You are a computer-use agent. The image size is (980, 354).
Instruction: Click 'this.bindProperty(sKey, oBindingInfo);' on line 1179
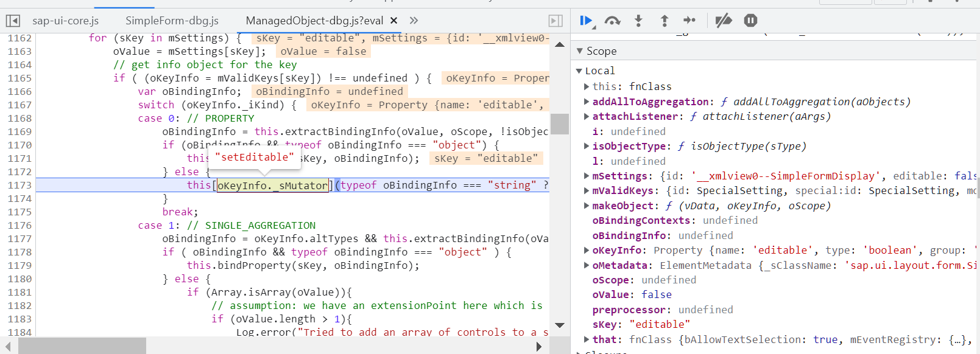303,265
